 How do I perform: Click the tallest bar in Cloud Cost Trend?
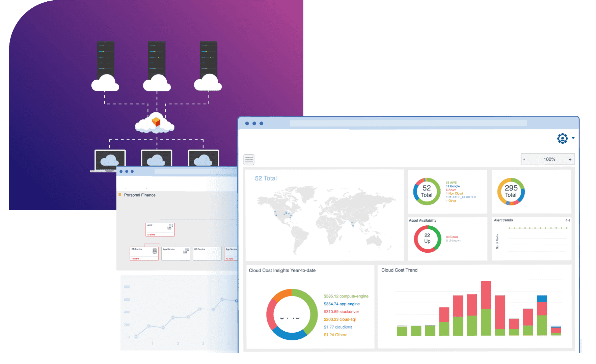coord(486,308)
